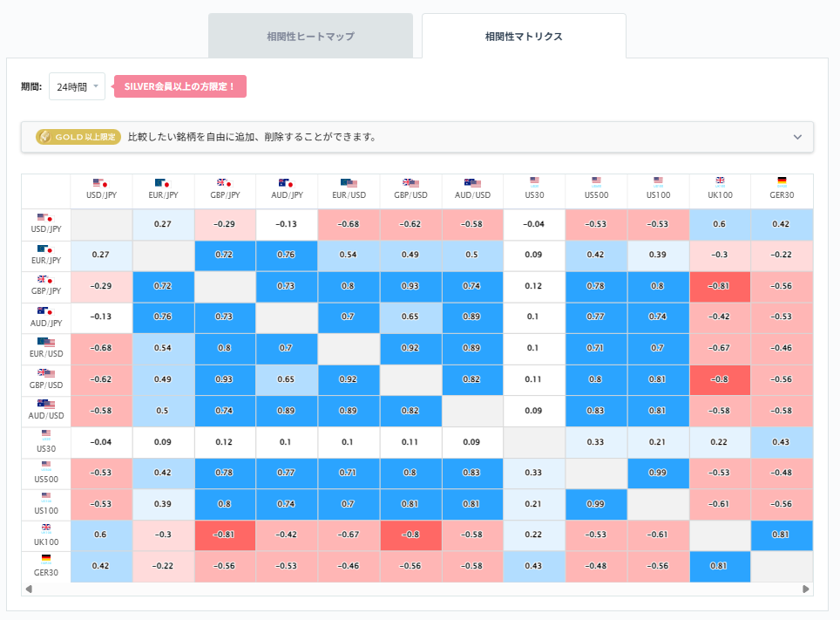Expand the GOLD以上限定 banner chevron

click(x=796, y=137)
